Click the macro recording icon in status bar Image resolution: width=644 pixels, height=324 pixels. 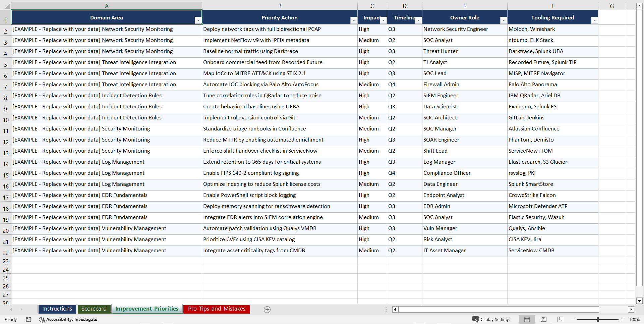[28, 319]
